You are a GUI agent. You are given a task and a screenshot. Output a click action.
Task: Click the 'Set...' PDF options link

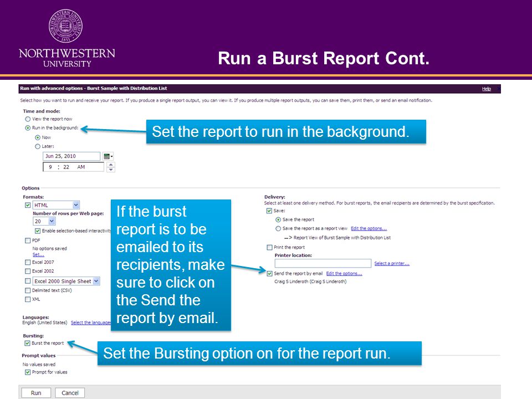click(38, 254)
